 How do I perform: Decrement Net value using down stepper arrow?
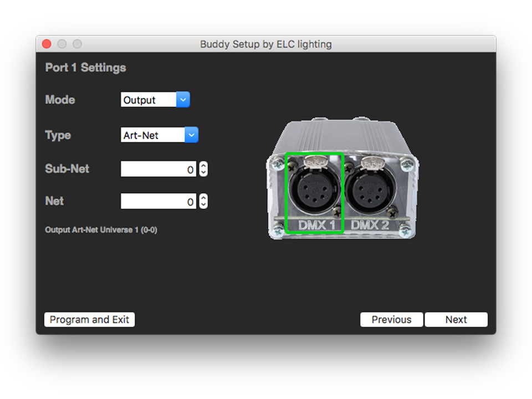tap(203, 205)
